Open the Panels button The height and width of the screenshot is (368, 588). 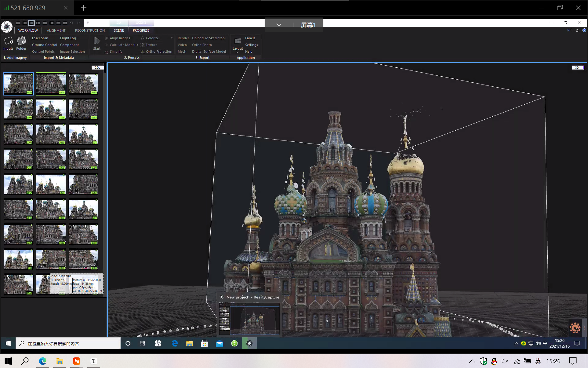click(x=250, y=38)
